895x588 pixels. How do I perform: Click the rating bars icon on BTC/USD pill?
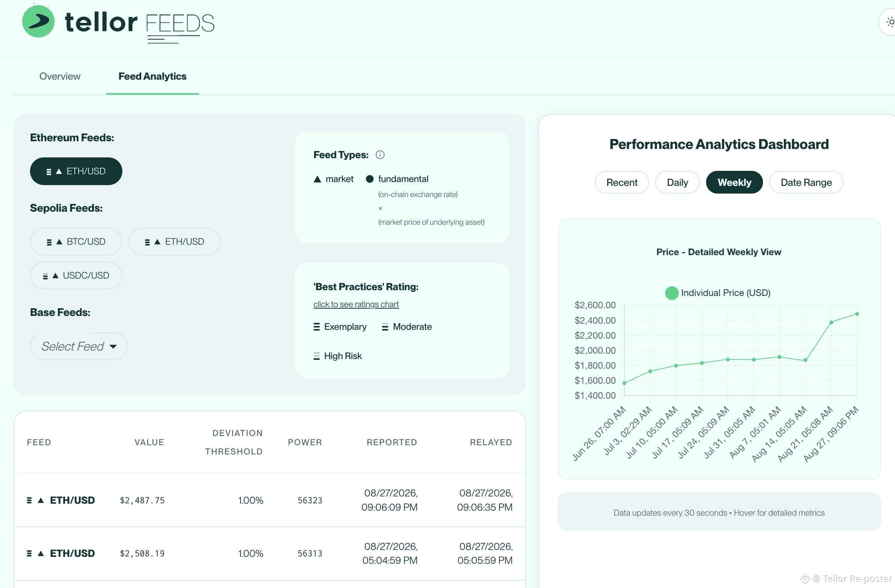[x=49, y=242]
